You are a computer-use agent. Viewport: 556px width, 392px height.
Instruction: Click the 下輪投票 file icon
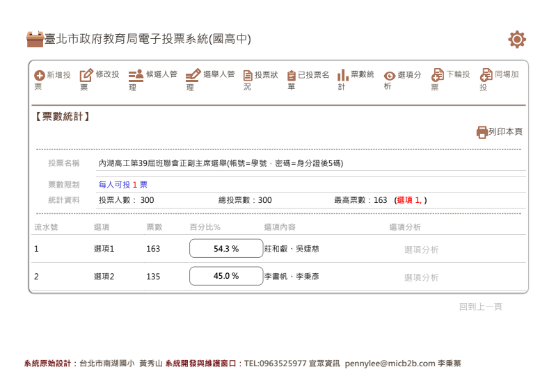(438, 75)
